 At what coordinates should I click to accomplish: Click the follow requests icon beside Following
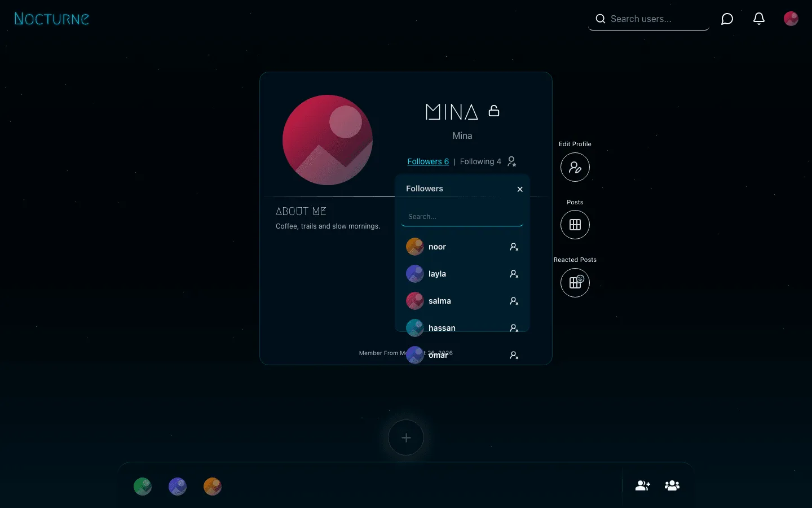(x=512, y=161)
